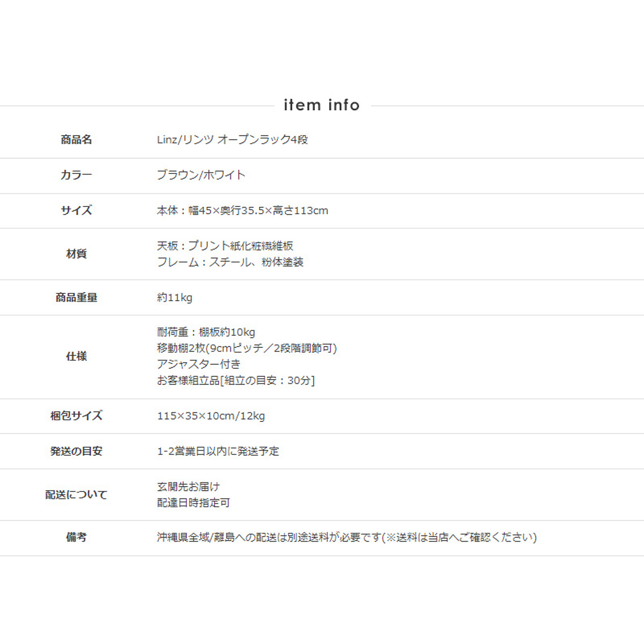
Task: Select the 商品重量 label
Action: point(76,298)
